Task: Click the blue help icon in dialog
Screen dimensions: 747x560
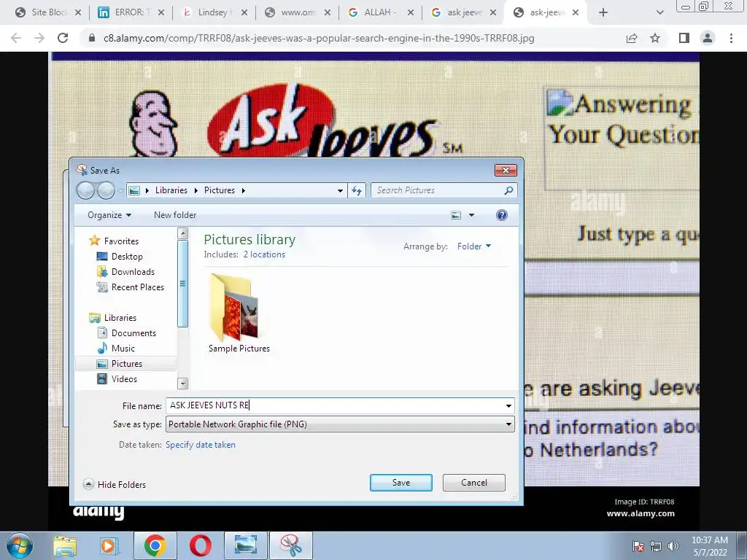Action: click(501, 215)
